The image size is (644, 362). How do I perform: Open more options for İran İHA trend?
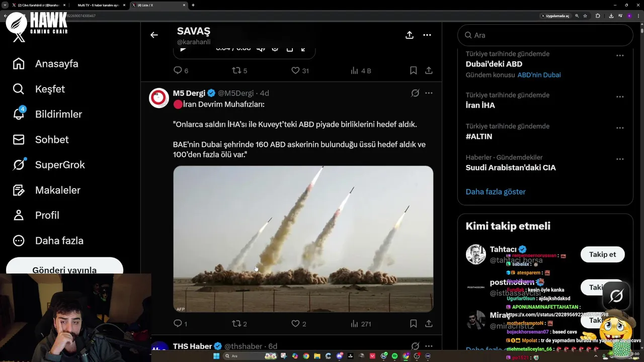click(620, 97)
